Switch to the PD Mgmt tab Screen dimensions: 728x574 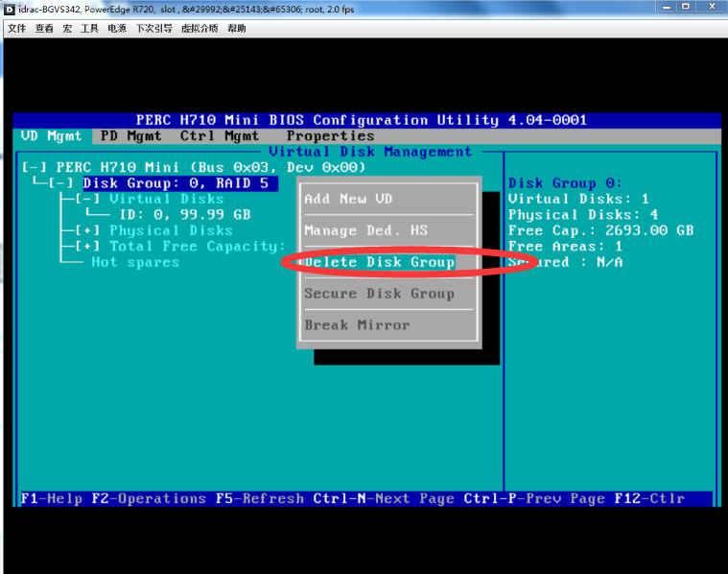[131, 136]
